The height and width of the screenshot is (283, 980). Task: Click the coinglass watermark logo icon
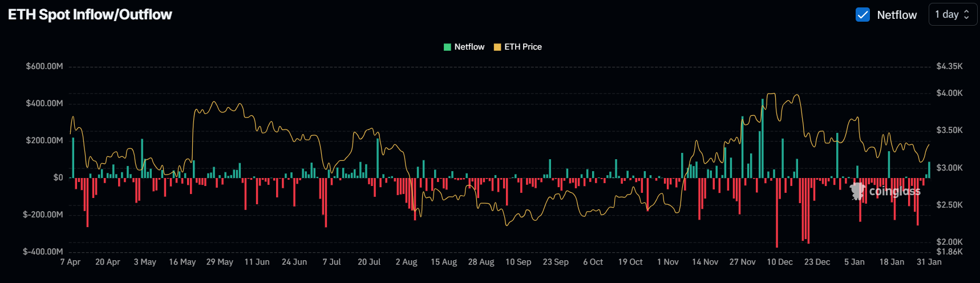pos(857,191)
